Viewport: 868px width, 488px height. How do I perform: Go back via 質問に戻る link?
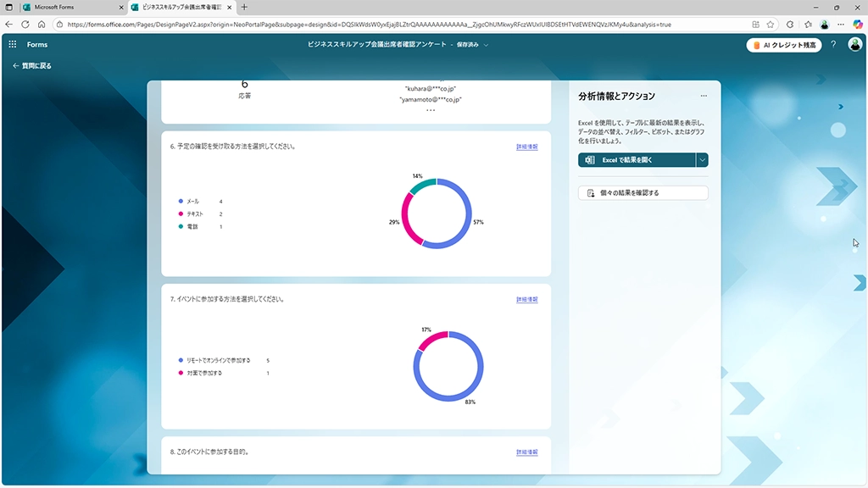coord(32,65)
